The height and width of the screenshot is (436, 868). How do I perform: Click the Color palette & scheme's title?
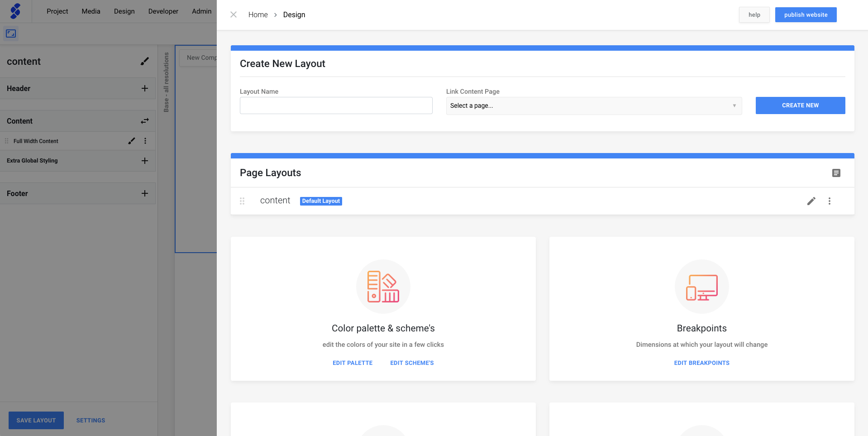point(383,328)
